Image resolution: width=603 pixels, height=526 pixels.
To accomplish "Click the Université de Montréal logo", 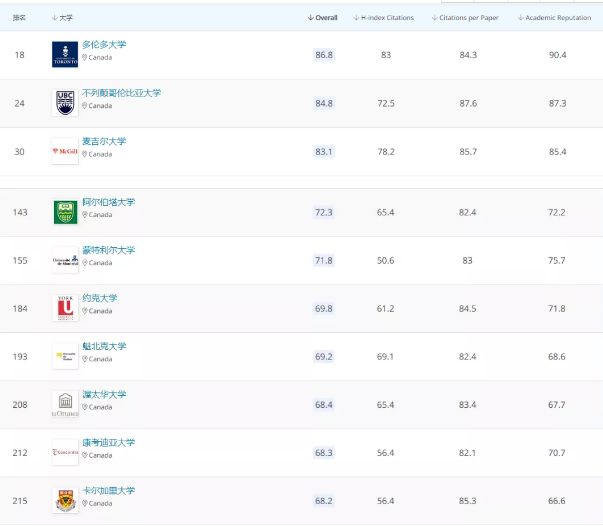I will point(65,260).
